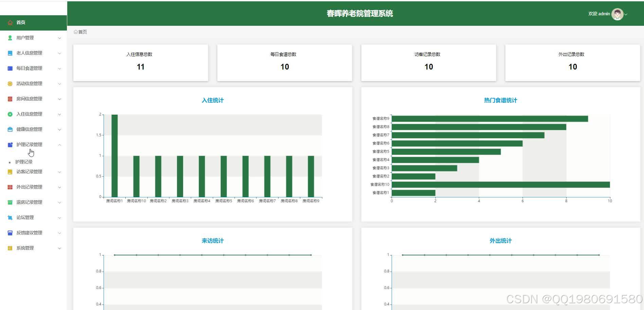The width and height of the screenshot is (644, 310).
Task: Open the dropdown arrow next to admin avatar
Action: pyautogui.click(x=626, y=14)
